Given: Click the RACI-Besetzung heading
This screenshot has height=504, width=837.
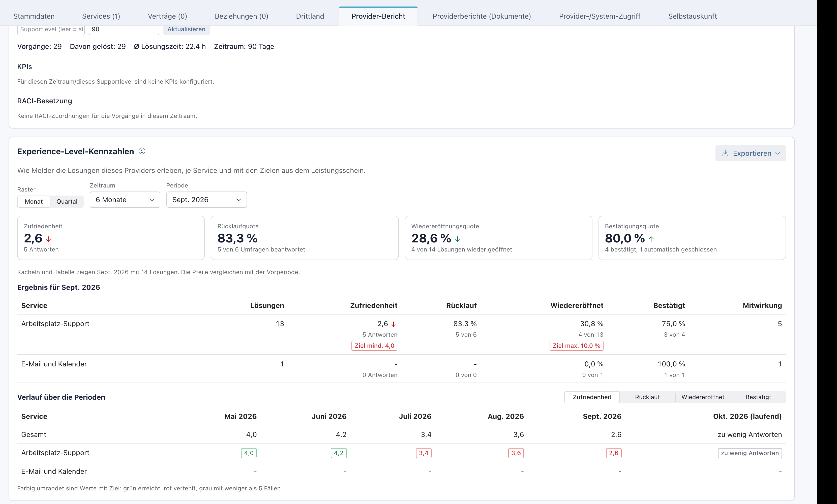Looking at the screenshot, I should click(x=45, y=101).
